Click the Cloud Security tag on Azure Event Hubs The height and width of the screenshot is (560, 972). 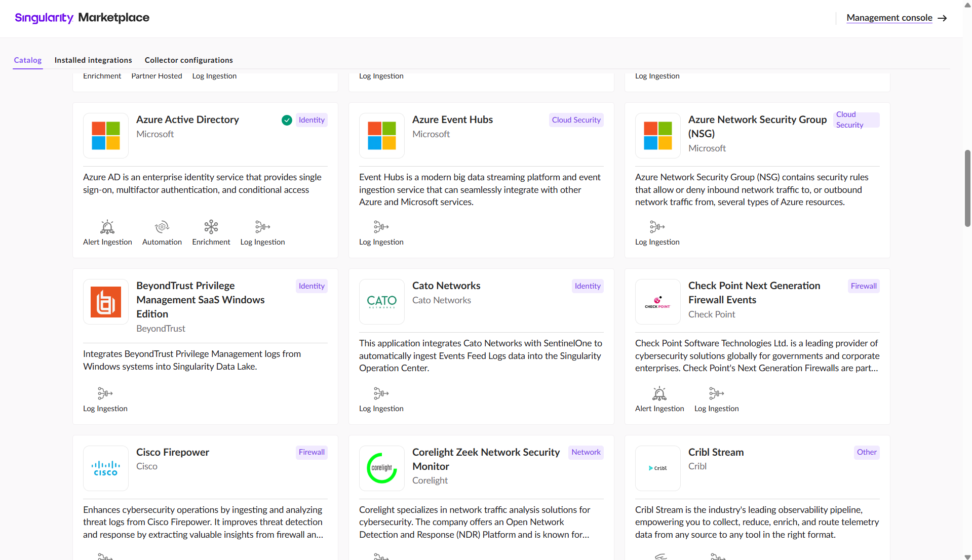(x=576, y=120)
